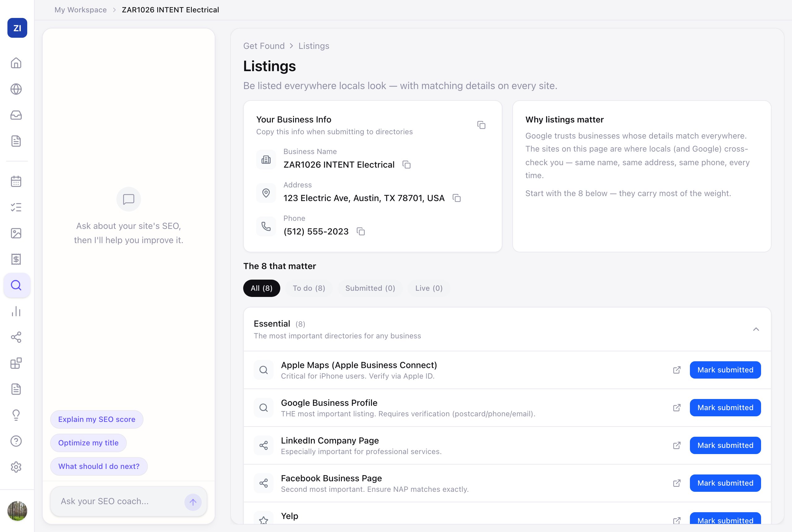This screenshot has height=532, width=792.
Task: Click the LinkedIn row share icon
Action: (264, 445)
